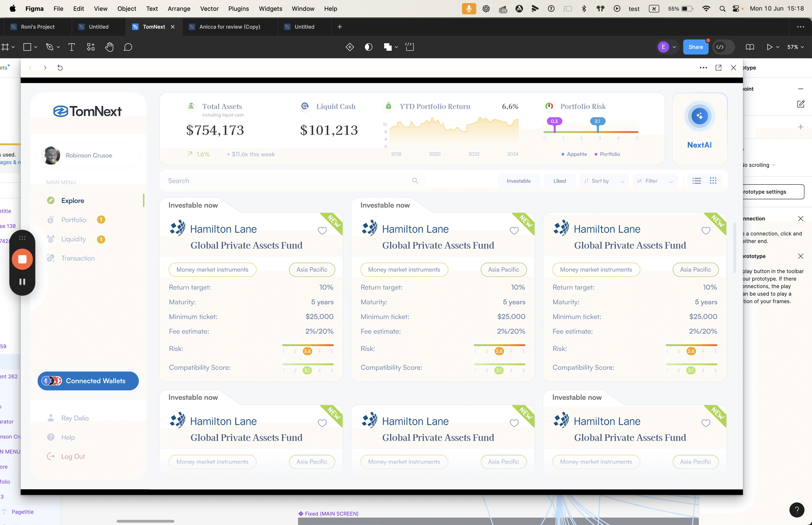
Task: Toggle Dev Mode switch
Action: [x=723, y=47]
